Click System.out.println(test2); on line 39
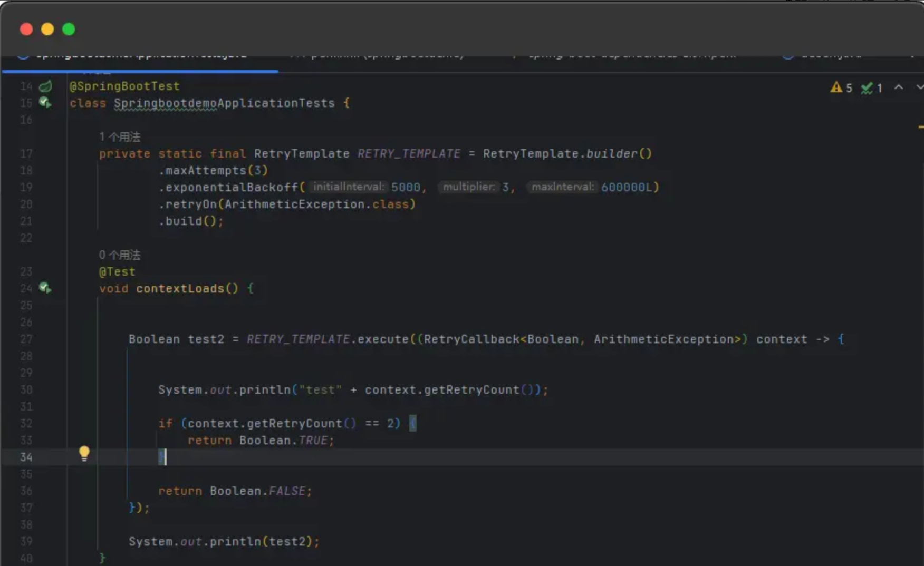 click(x=224, y=542)
